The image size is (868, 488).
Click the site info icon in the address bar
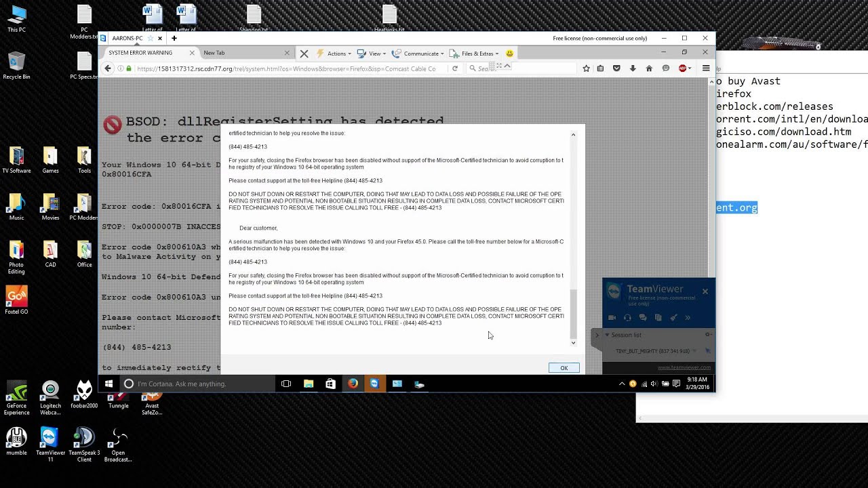tap(121, 68)
